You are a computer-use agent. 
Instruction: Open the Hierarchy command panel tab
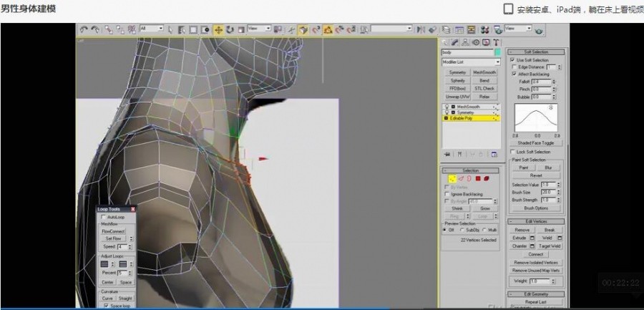tap(465, 42)
